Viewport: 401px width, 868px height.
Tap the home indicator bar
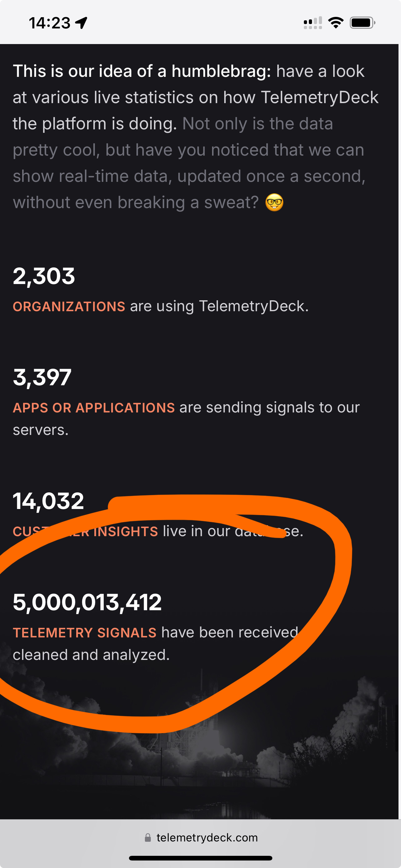point(201,858)
